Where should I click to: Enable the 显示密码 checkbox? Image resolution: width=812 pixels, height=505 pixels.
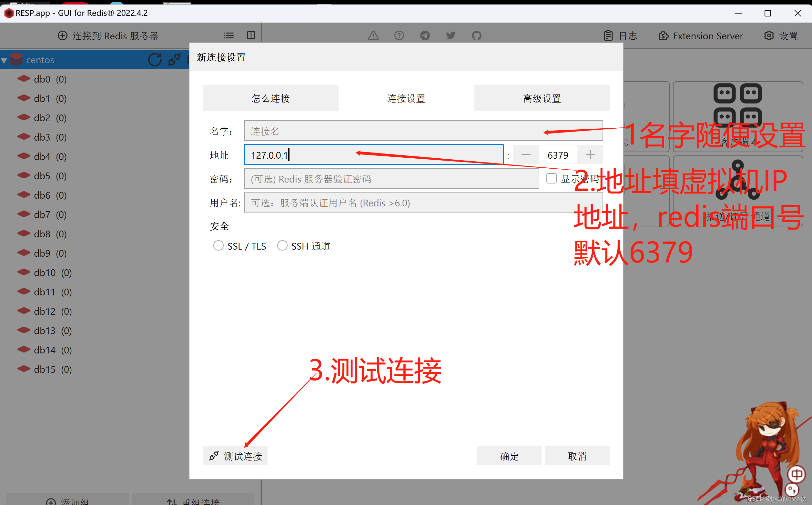click(551, 178)
